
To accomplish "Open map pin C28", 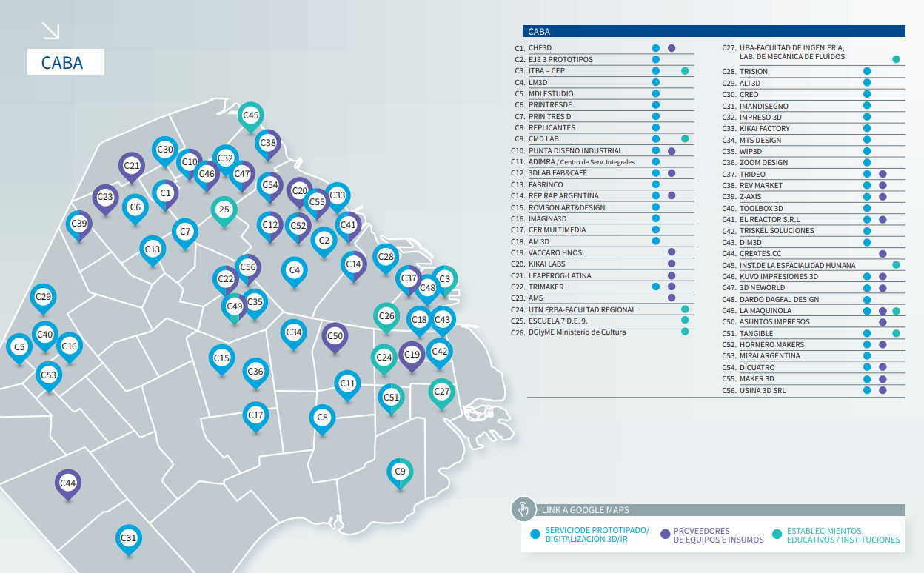I will [x=386, y=259].
